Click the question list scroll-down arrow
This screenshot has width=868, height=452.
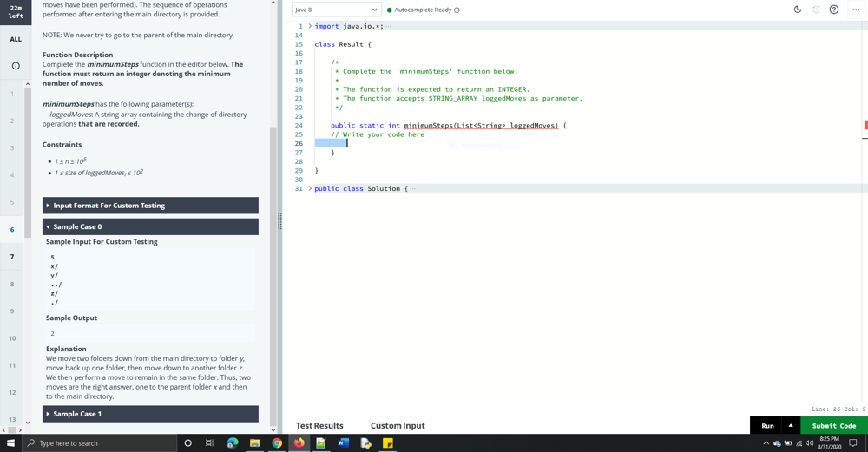[x=28, y=423]
